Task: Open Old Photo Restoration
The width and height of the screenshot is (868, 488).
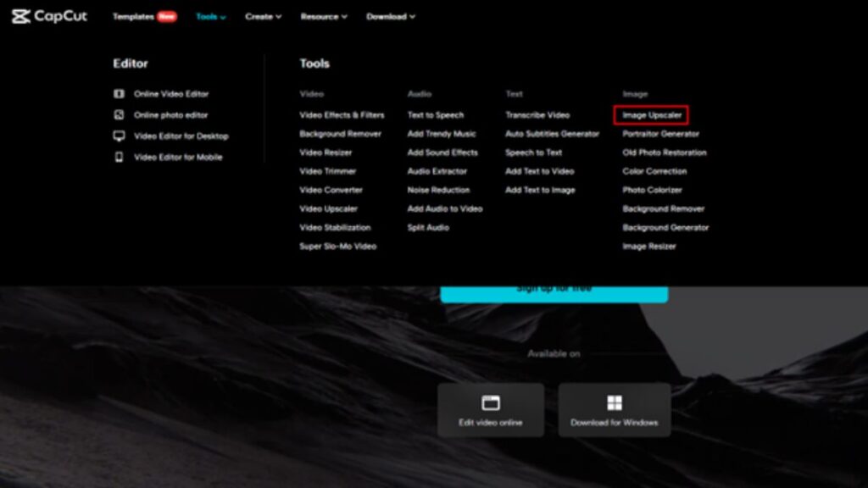Action: 665,152
